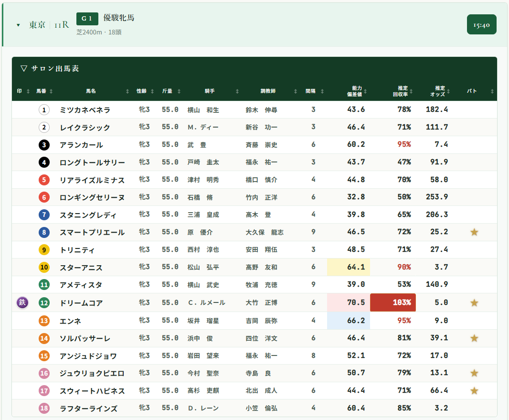Click the yellow-highlighted 64.1 ability score
This screenshot has width=509, height=420.
coord(348,267)
